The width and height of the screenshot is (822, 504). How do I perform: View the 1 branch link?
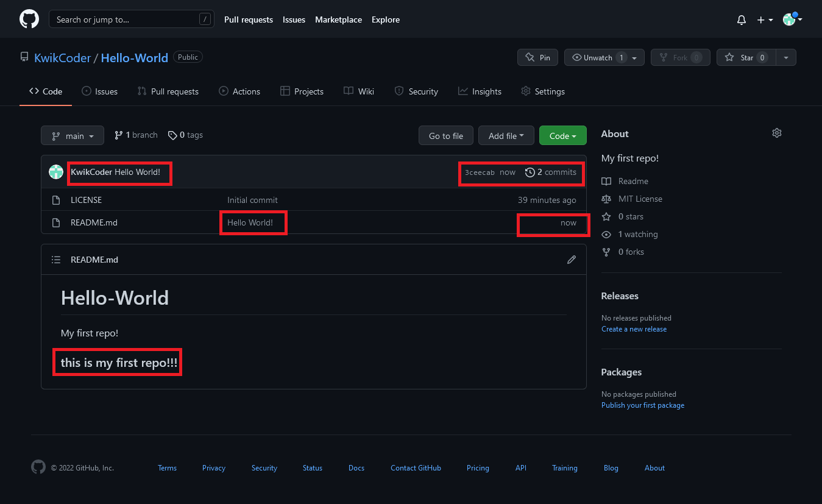click(136, 135)
